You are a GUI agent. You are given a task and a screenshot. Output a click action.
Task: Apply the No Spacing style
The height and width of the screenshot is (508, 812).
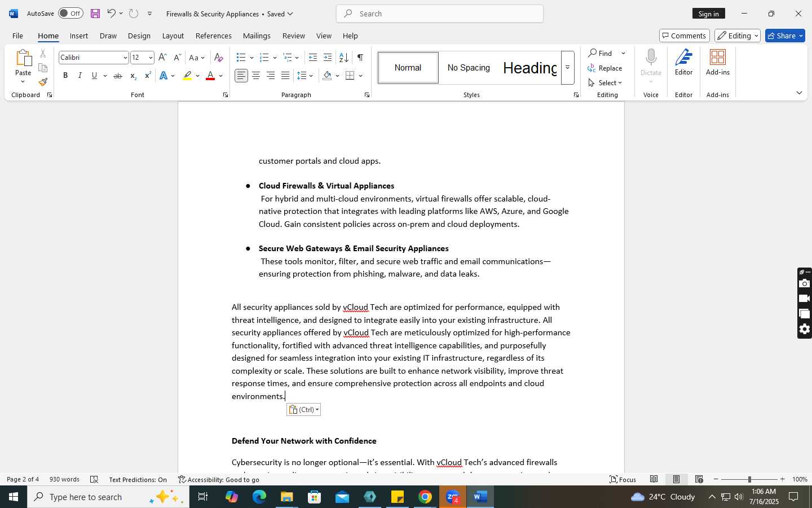coord(469,68)
